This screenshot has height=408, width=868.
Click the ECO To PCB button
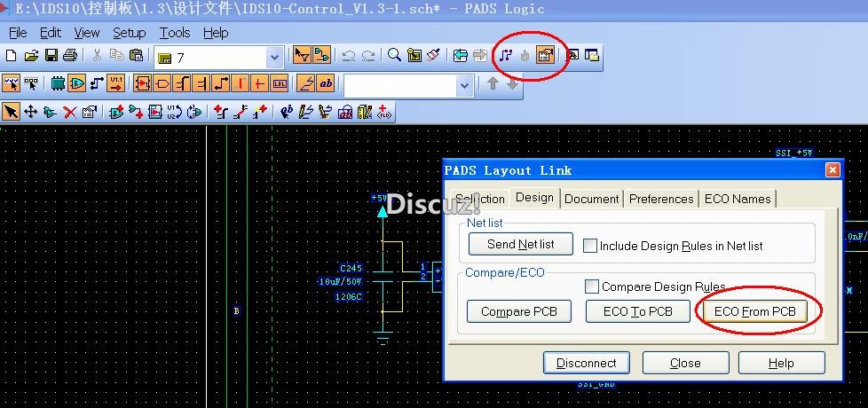tap(638, 311)
